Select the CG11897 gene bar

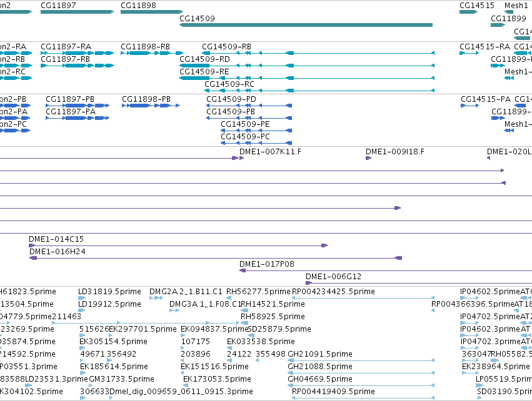[x=77, y=12]
